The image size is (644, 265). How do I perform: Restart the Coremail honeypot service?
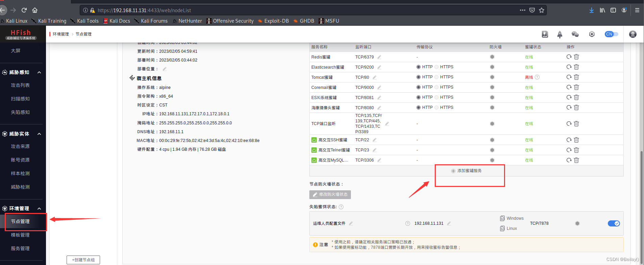[569, 87]
